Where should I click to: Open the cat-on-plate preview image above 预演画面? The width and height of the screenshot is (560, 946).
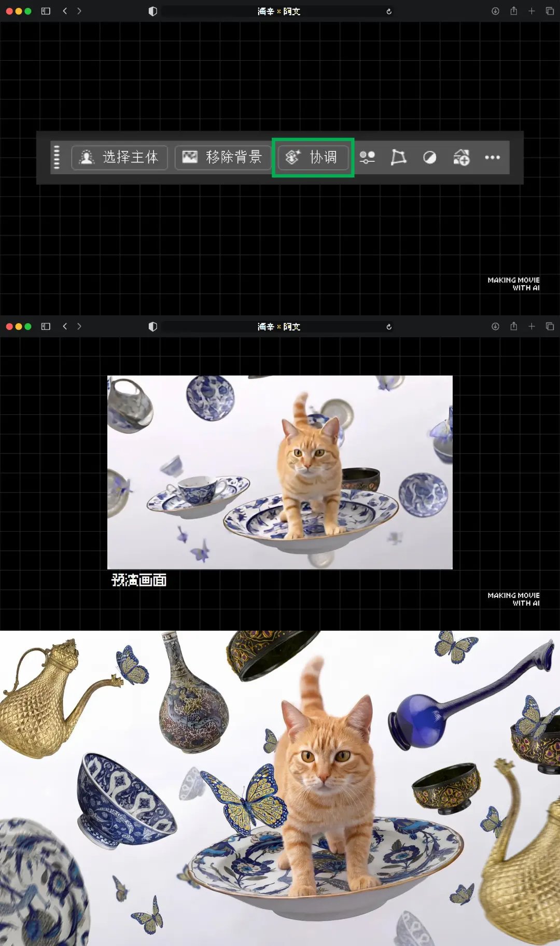(280, 472)
